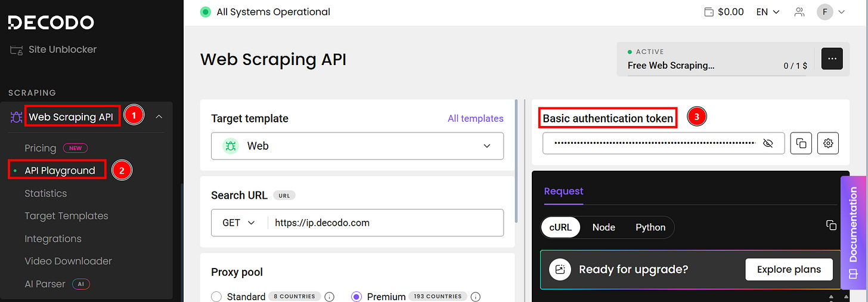Click the F user avatar
Screen dimensions: 868x302
(825, 12)
